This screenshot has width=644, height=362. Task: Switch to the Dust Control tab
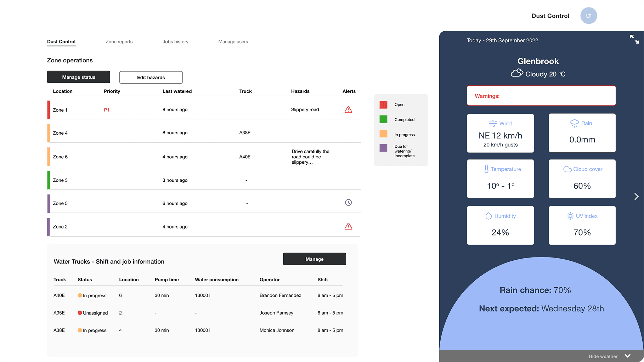click(61, 42)
